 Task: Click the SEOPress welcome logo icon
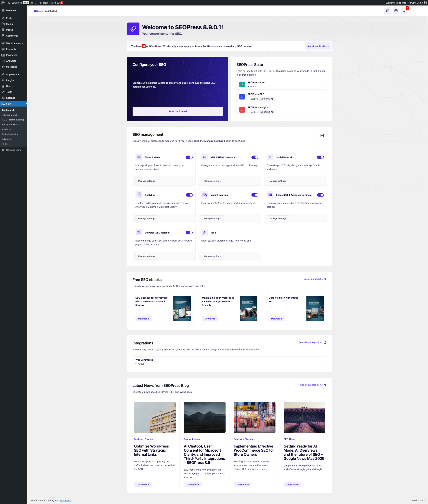tap(133, 29)
